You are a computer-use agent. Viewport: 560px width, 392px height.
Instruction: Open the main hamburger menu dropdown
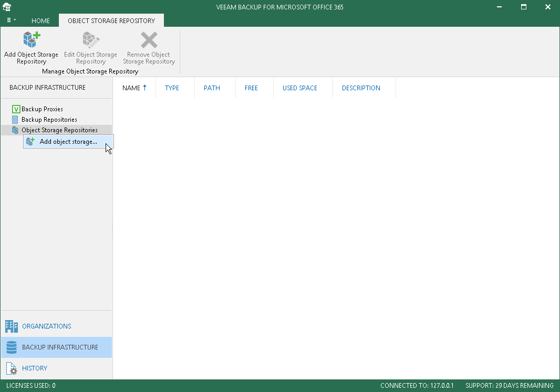(11, 20)
